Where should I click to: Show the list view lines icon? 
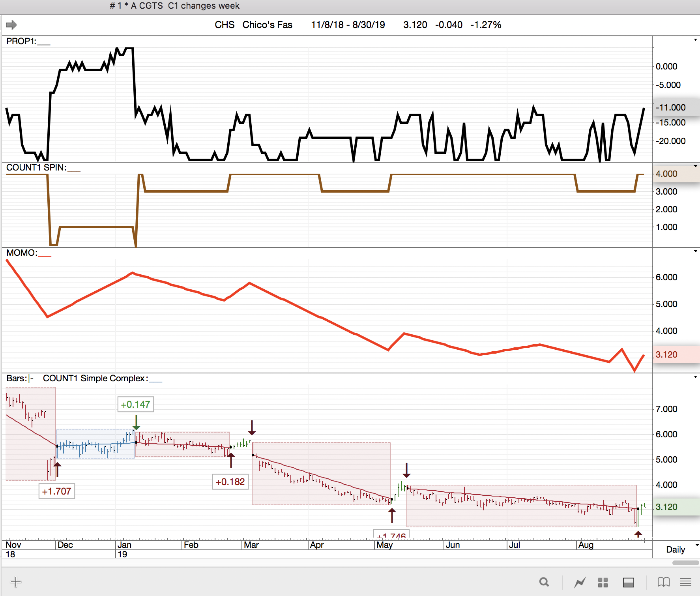coord(686,582)
